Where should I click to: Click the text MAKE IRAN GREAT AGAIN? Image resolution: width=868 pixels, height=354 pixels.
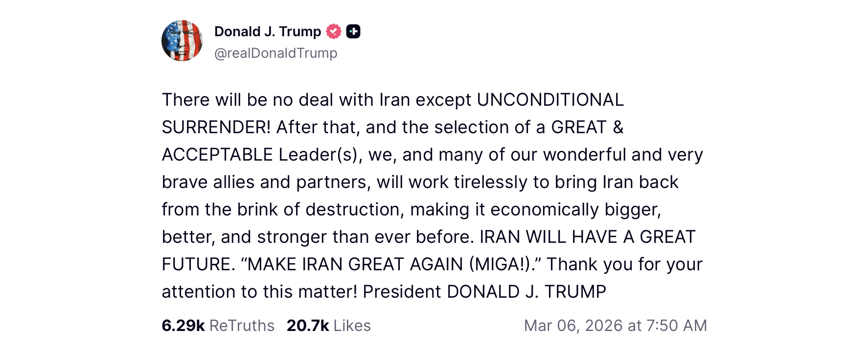[356, 264]
